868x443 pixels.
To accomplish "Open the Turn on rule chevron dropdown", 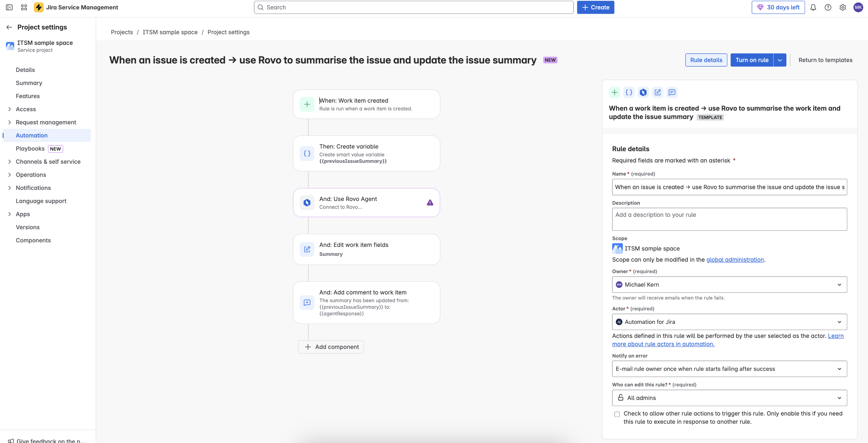I will coord(780,60).
